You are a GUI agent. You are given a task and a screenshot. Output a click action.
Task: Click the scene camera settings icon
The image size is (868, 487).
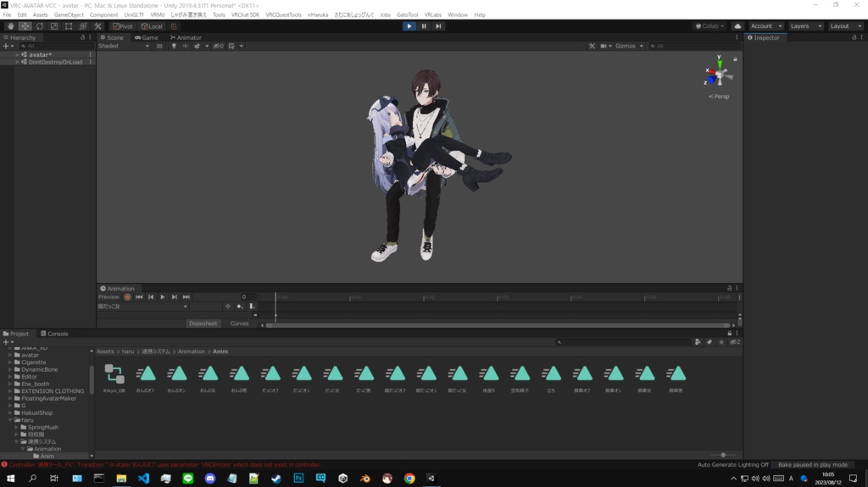click(x=605, y=46)
